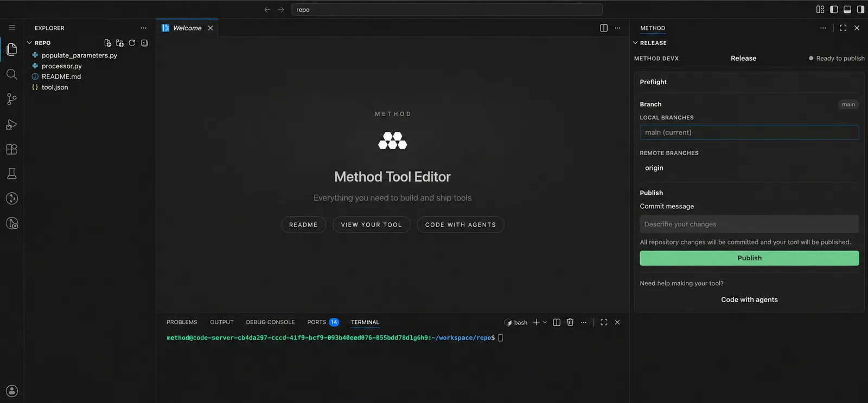
Task: Toggle bottom panel visibility
Action: [x=847, y=9]
